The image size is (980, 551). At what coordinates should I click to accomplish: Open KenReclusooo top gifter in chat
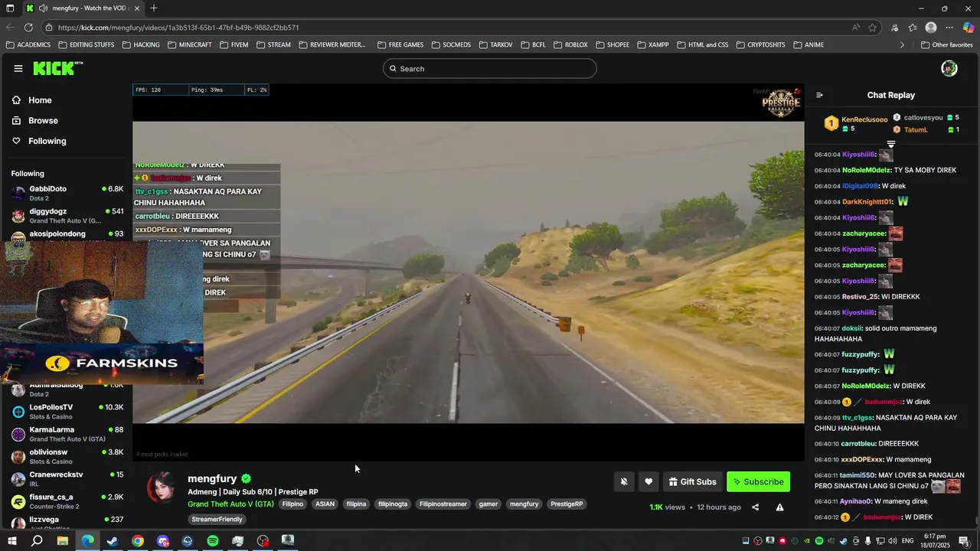[857, 123]
